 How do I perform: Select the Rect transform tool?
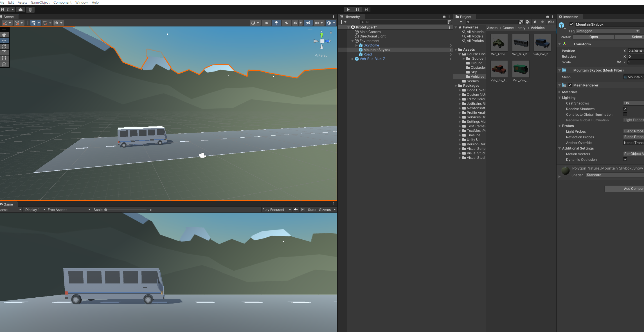pos(4,58)
